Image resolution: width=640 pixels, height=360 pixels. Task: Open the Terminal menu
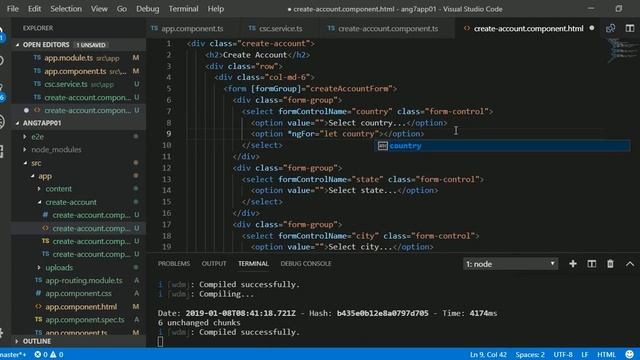[183, 9]
